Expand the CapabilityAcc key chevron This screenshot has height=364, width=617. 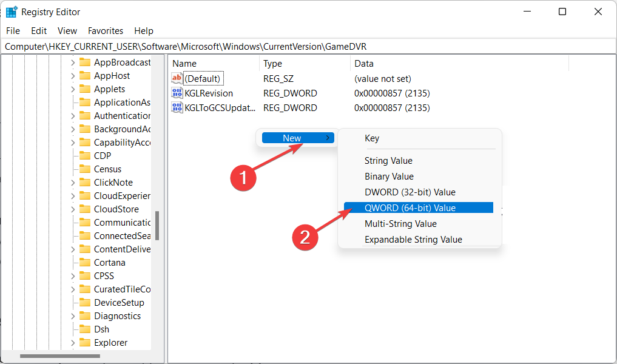tap(73, 143)
